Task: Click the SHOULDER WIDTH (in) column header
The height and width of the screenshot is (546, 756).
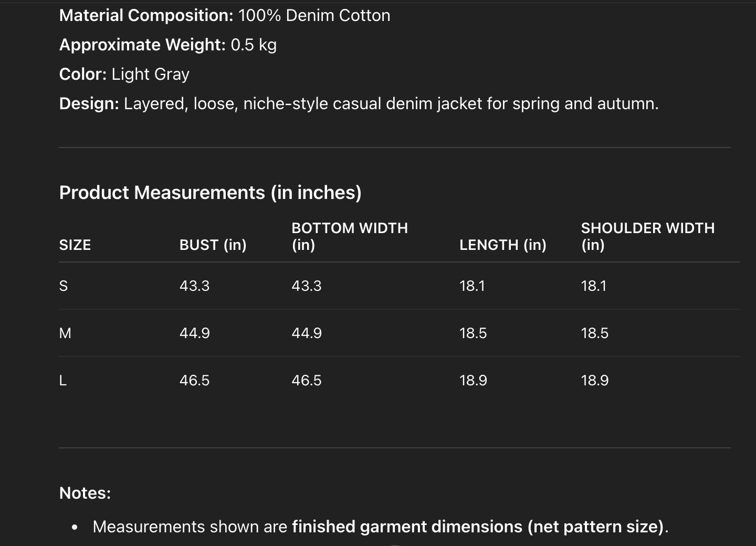Action: point(647,236)
